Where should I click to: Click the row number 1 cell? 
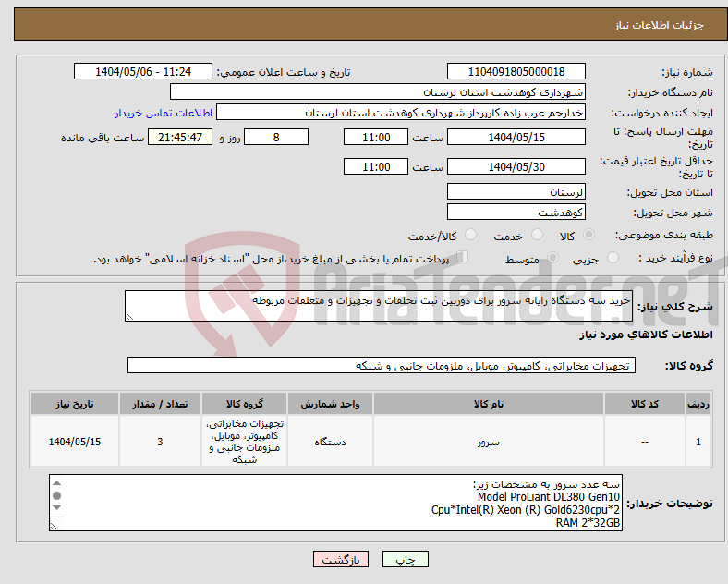(698, 442)
